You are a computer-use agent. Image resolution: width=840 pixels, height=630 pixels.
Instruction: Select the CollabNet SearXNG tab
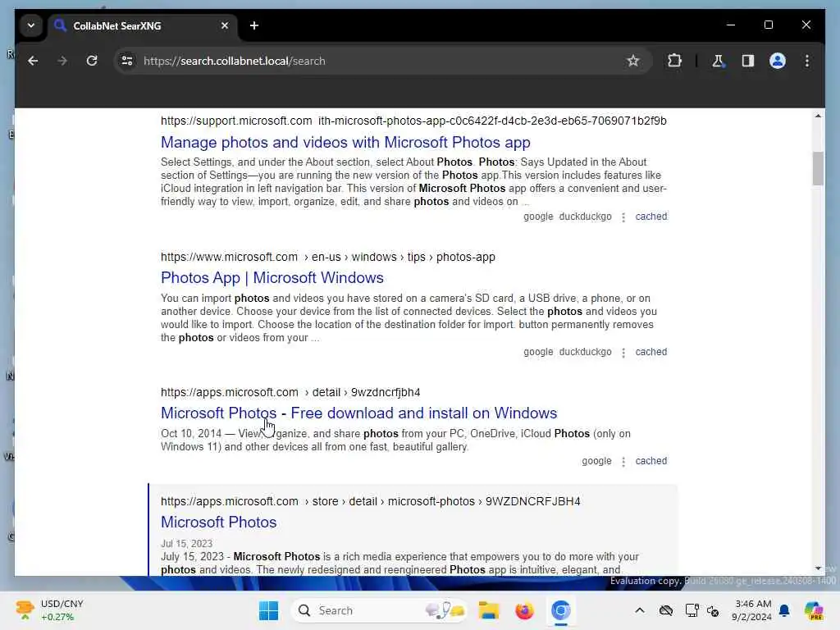[x=143, y=25]
